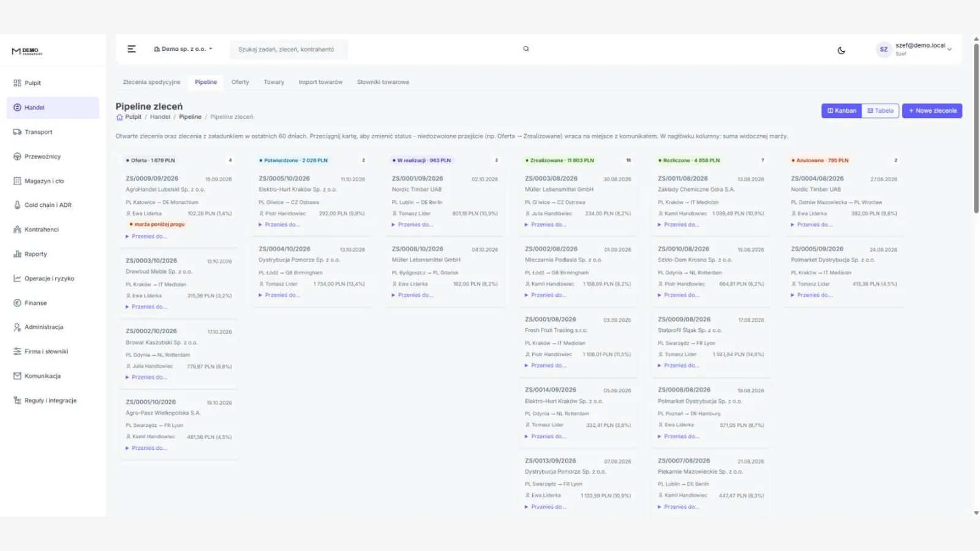
Task: Open the Pulpit dashboard icon in sidebar
Action: (x=17, y=83)
